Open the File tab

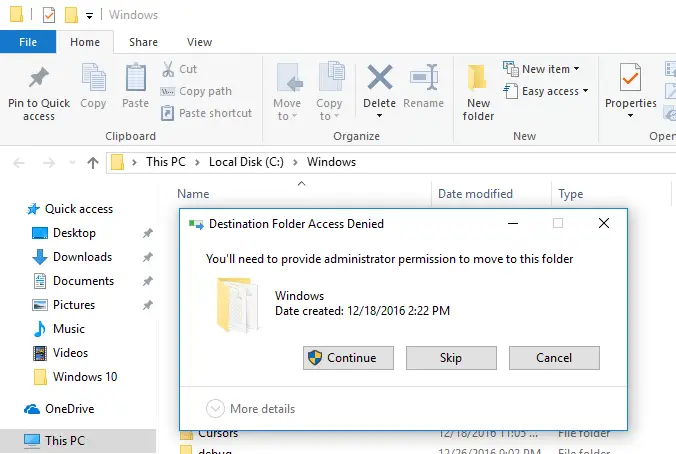coord(28,42)
